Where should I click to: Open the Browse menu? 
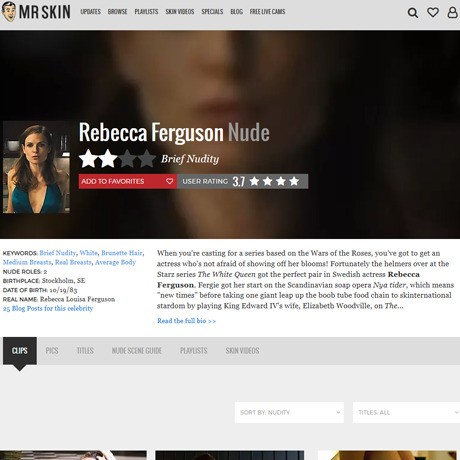(x=117, y=12)
